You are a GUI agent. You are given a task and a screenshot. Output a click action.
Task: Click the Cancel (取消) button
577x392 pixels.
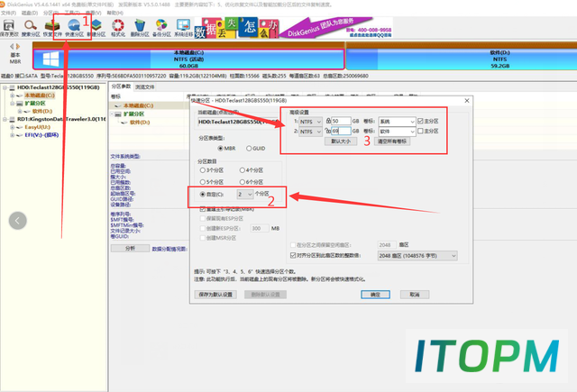(x=415, y=295)
